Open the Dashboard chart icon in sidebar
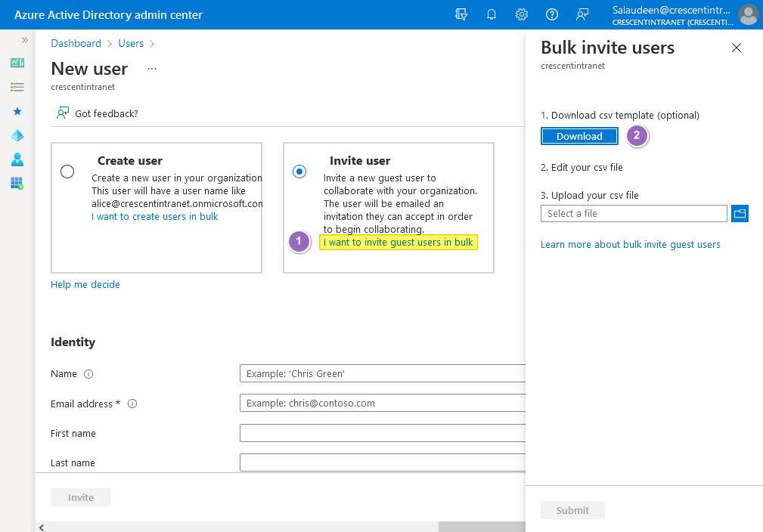 [x=17, y=63]
